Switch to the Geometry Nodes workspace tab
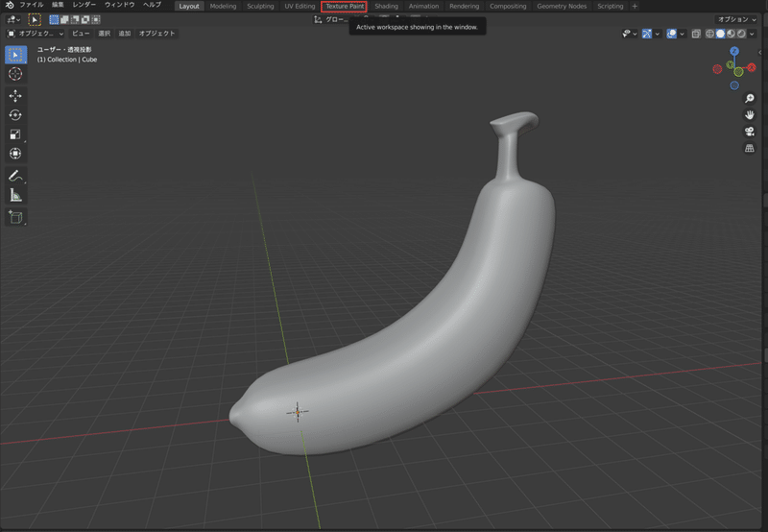The height and width of the screenshot is (532, 768). point(562,7)
